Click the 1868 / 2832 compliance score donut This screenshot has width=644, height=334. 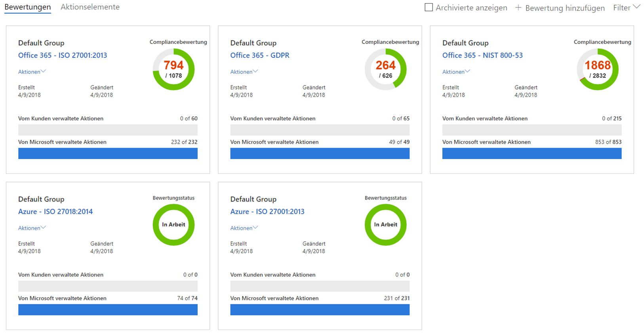pos(598,69)
